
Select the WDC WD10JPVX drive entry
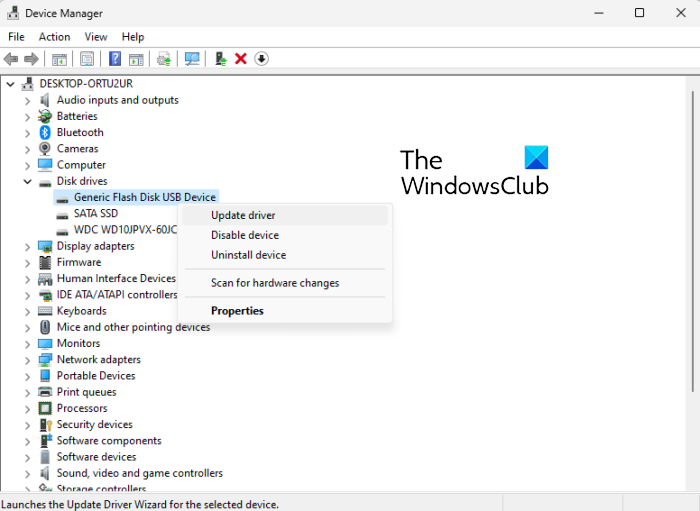pos(125,230)
